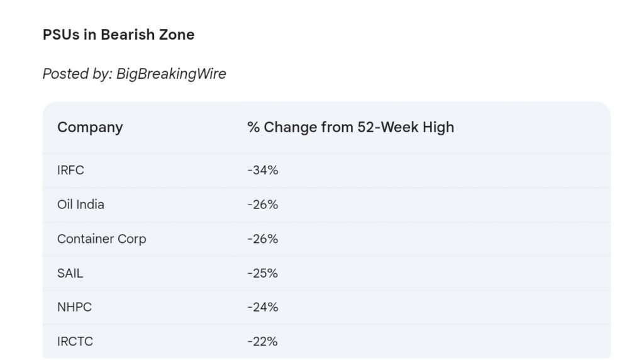Select the -22% value for IRCTC
The width and height of the screenshot is (644, 360).
[262, 342]
